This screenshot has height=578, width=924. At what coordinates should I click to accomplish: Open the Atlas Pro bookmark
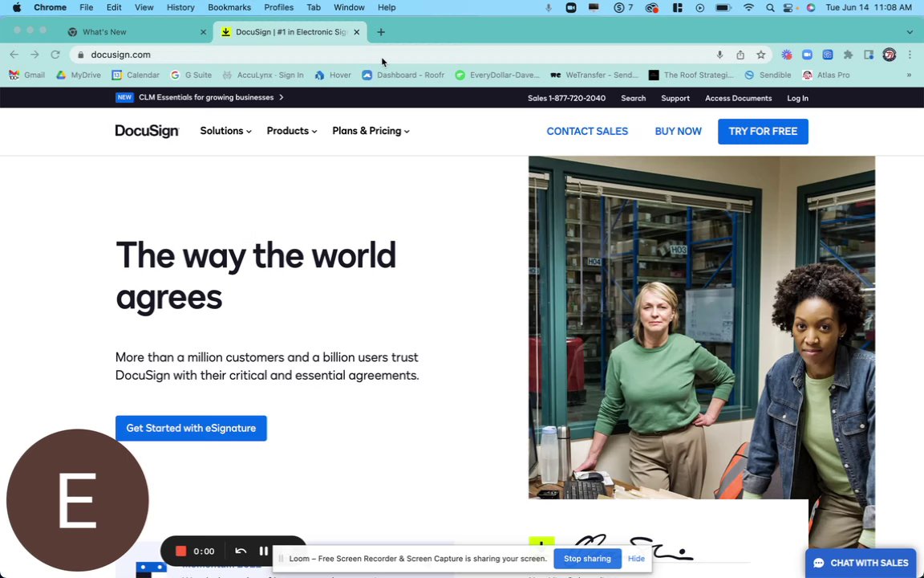click(826, 75)
